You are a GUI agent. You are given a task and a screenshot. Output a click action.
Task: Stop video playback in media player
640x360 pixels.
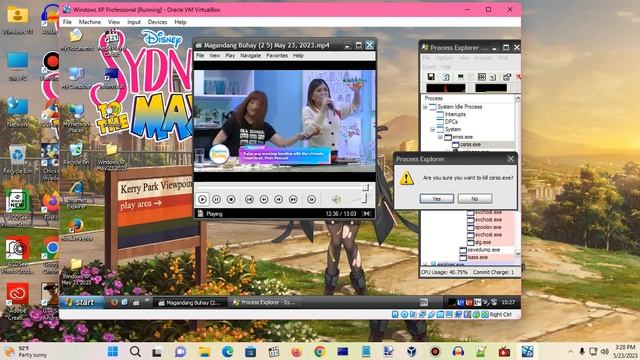[x=231, y=199]
